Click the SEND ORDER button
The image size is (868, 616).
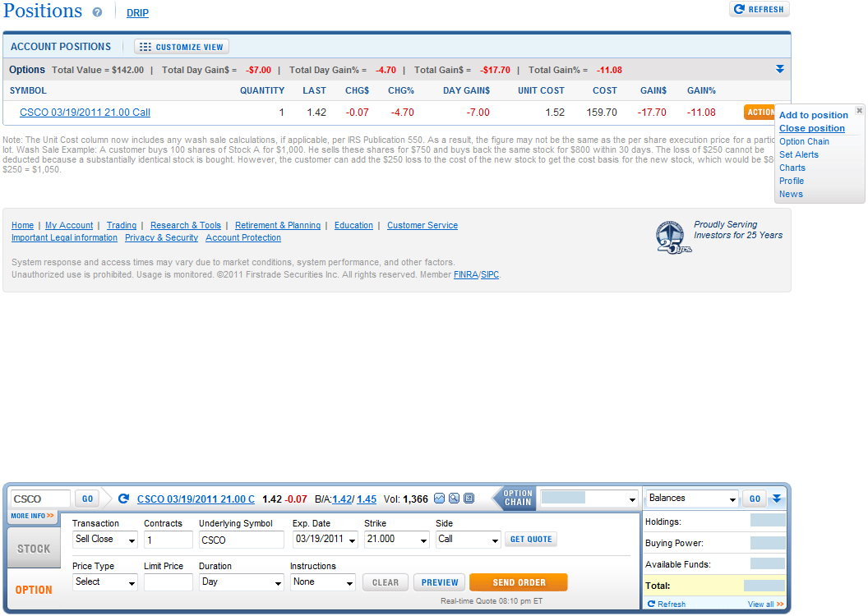coord(518,582)
